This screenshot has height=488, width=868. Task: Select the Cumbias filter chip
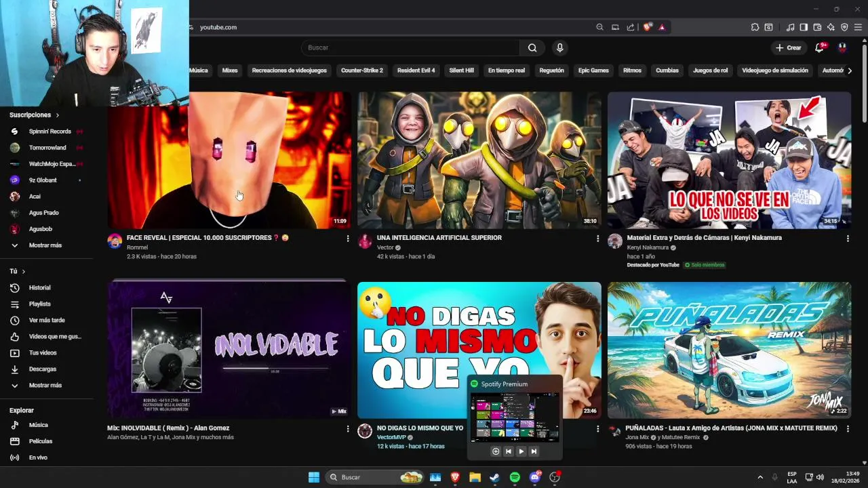point(667,70)
